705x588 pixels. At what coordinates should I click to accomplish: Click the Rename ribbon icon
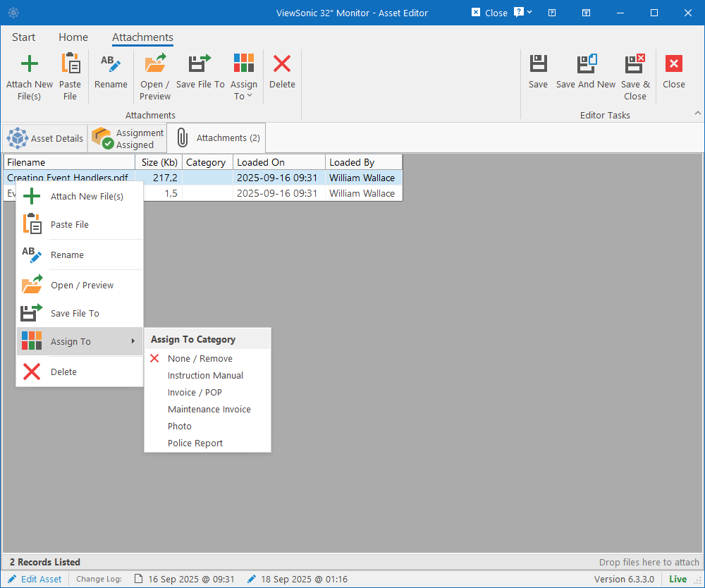[111, 64]
